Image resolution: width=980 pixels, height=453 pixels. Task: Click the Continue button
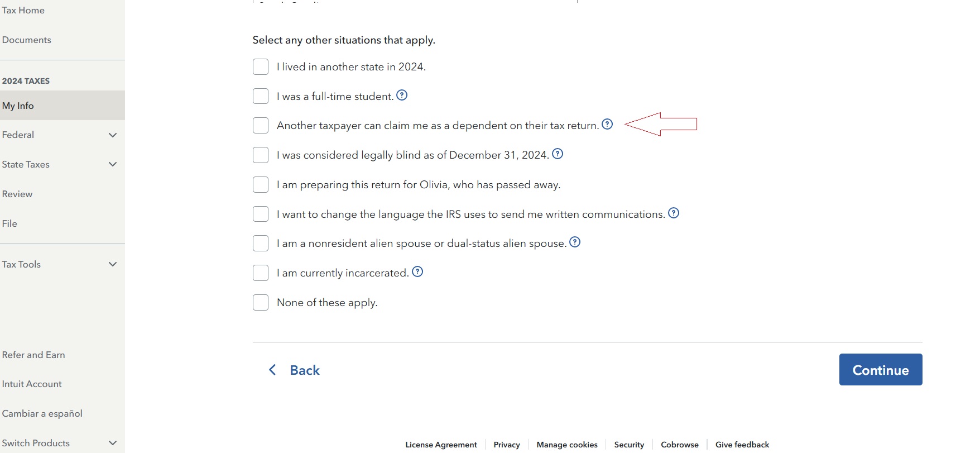point(881,369)
